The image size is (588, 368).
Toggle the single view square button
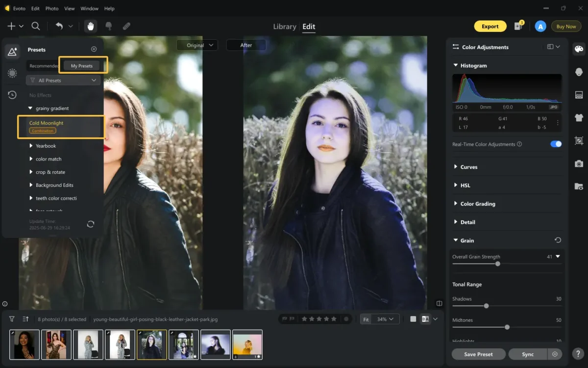click(x=413, y=319)
